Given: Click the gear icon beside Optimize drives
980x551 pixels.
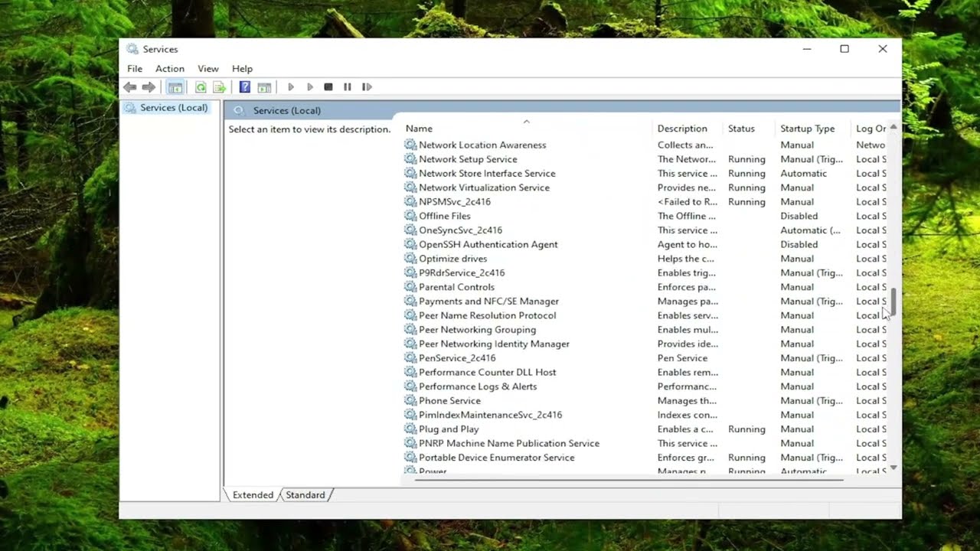Looking at the screenshot, I should (x=410, y=259).
